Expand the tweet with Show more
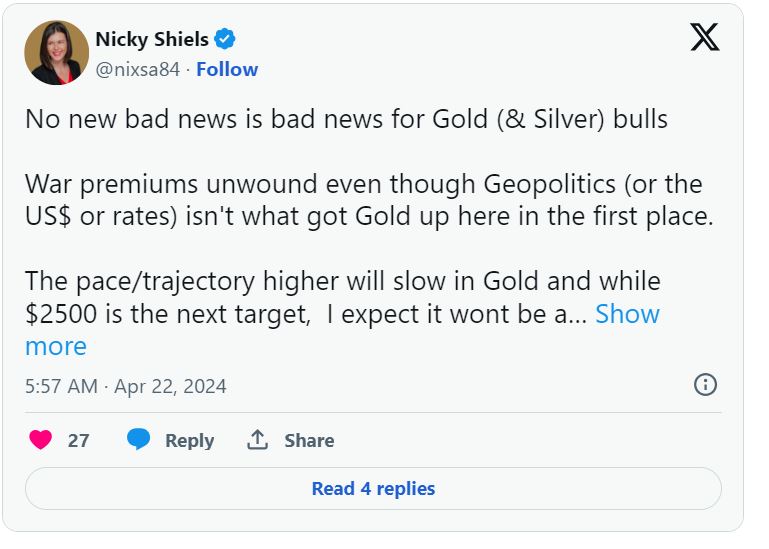This screenshot has width=769, height=549. (x=627, y=314)
